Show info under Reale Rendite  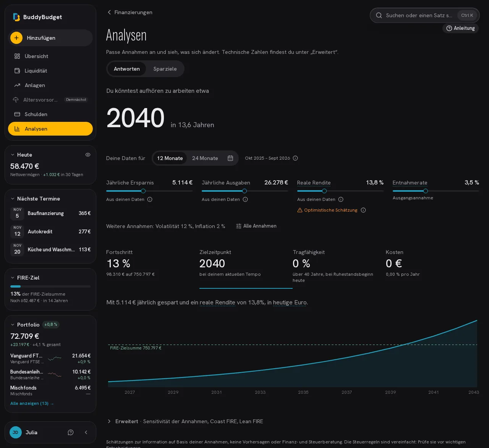pos(341,199)
